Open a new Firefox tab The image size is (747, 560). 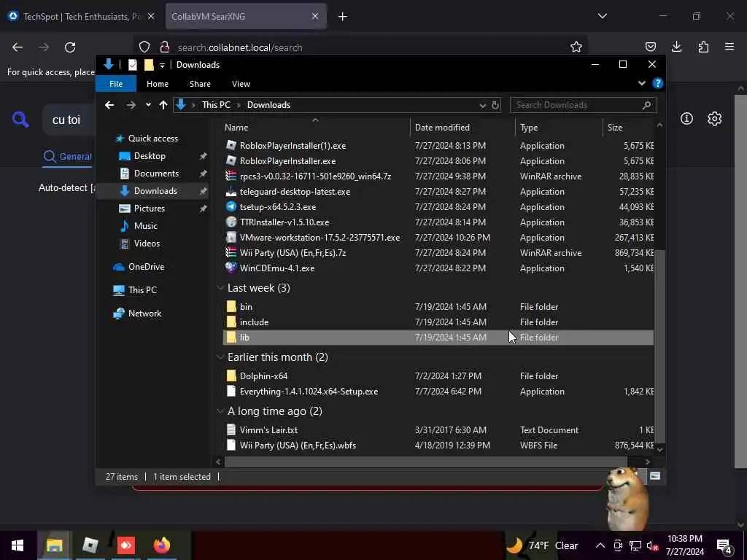point(343,17)
